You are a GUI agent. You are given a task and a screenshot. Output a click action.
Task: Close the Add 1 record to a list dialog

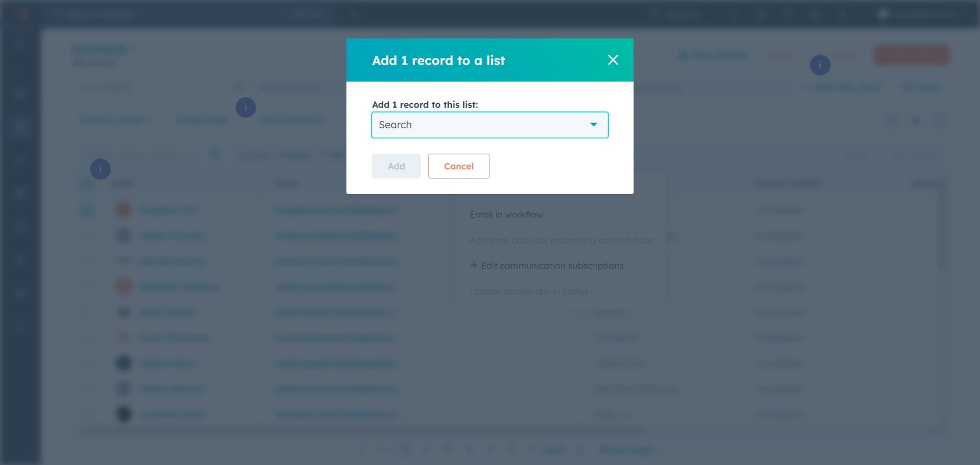tap(613, 60)
